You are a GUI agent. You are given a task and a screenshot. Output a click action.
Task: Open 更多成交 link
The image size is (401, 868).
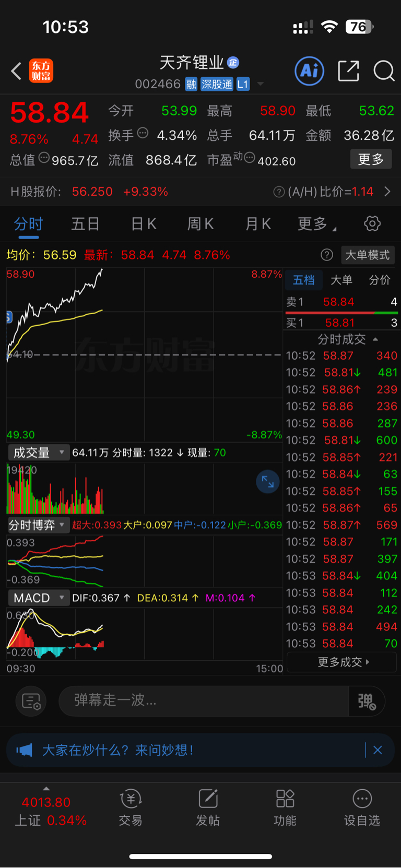(343, 662)
